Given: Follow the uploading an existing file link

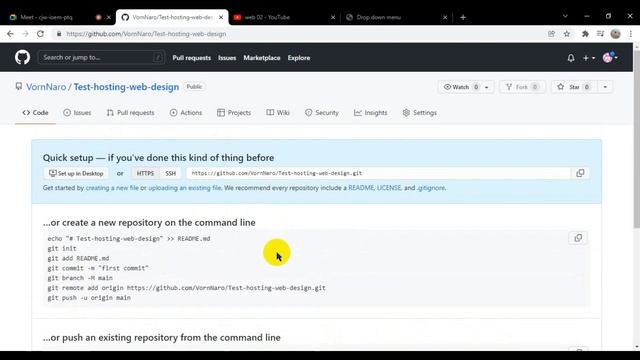Looking at the screenshot, I should 184,188.
